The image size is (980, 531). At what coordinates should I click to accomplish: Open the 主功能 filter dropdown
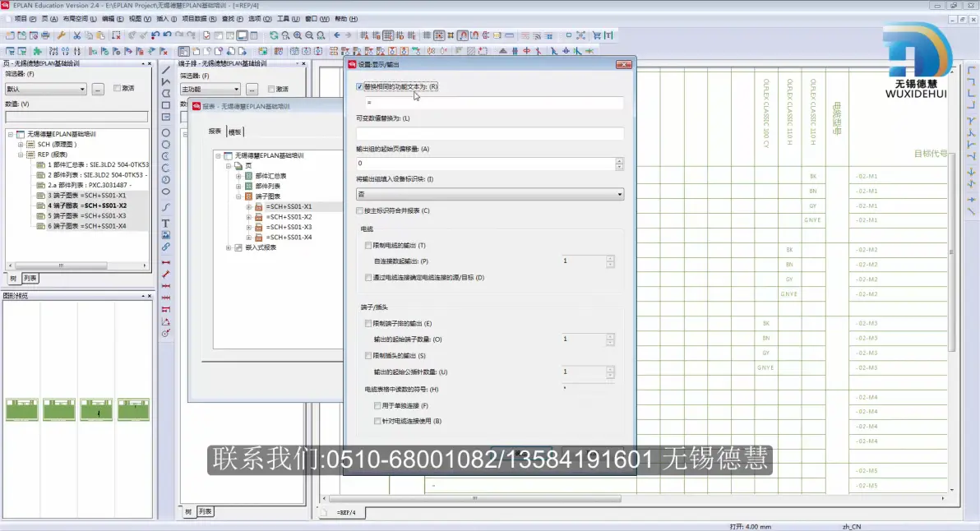pyautogui.click(x=210, y=90)
